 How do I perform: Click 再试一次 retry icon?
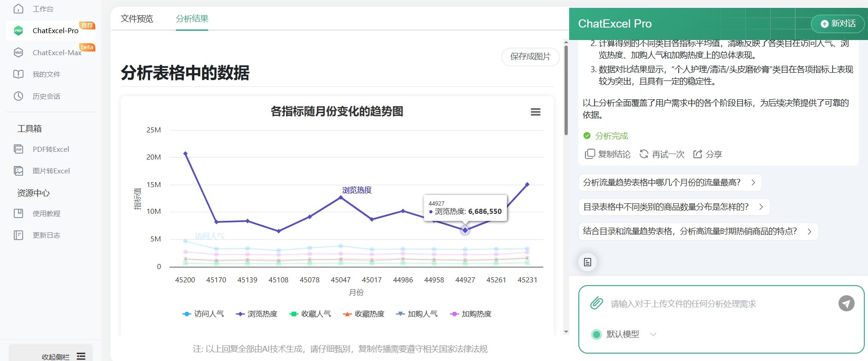644,154
